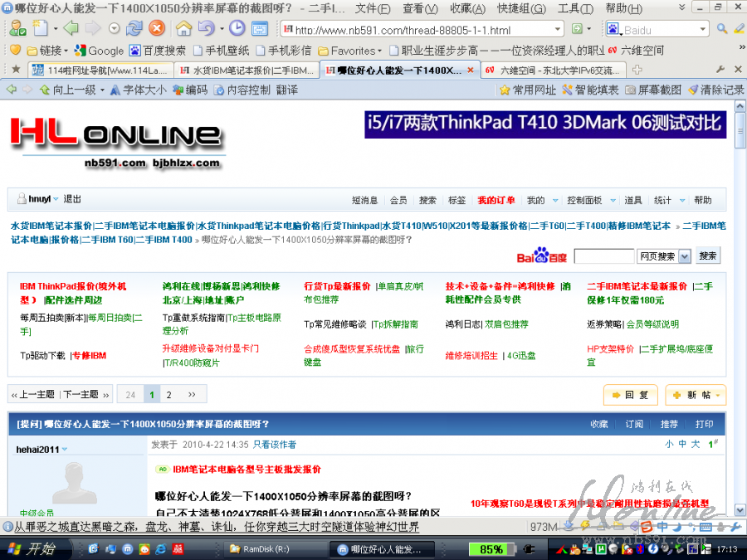Screen dimensions: 747x560
Task: Click the 回复 reply button
Action: tap(630, 395)
